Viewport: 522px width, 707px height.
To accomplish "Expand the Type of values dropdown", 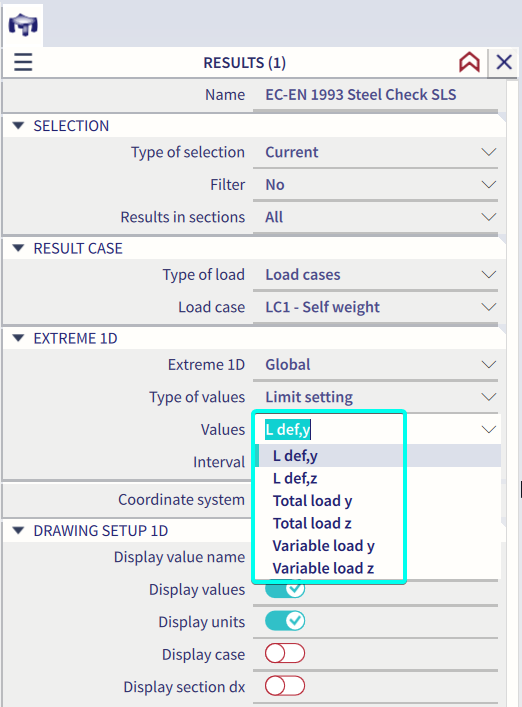I will tap(375, 397).
